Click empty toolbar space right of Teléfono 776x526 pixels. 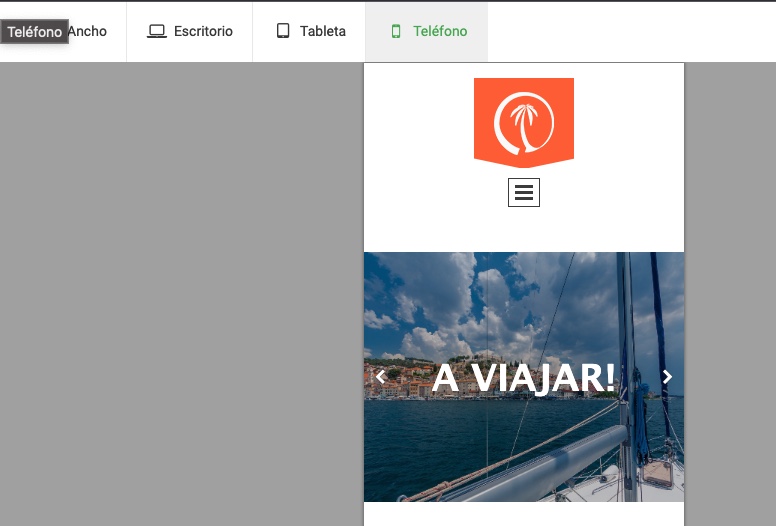pos(630,31)
